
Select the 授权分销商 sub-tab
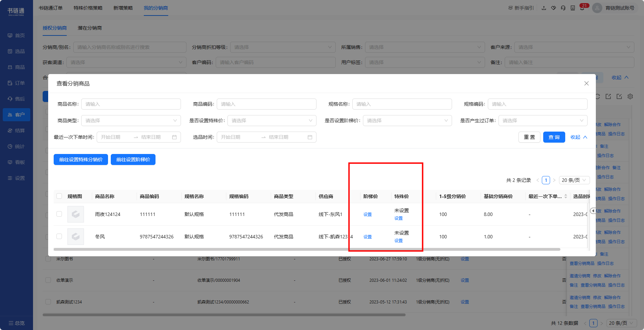point(55,28)
